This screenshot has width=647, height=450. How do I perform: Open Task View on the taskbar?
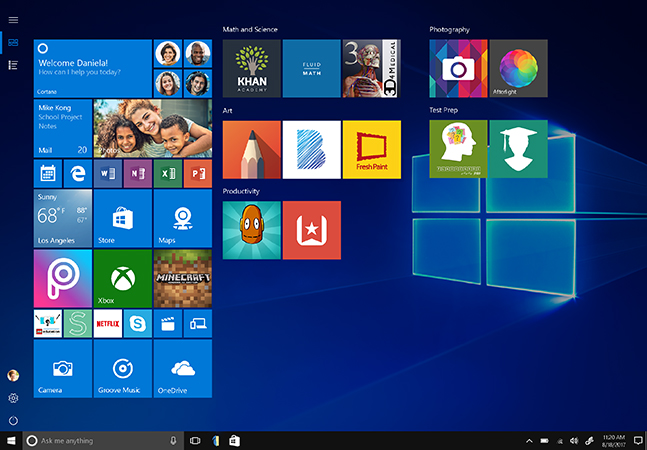(195, 441)
